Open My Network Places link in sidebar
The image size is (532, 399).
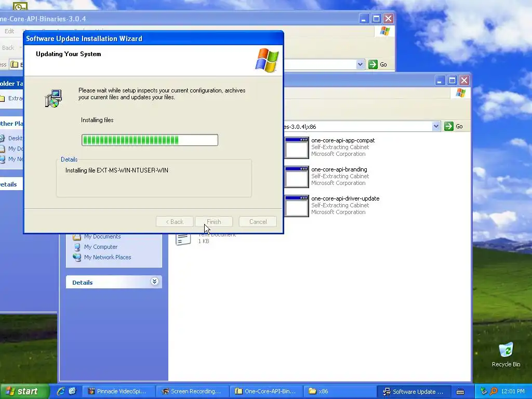[x=108, y=257]
